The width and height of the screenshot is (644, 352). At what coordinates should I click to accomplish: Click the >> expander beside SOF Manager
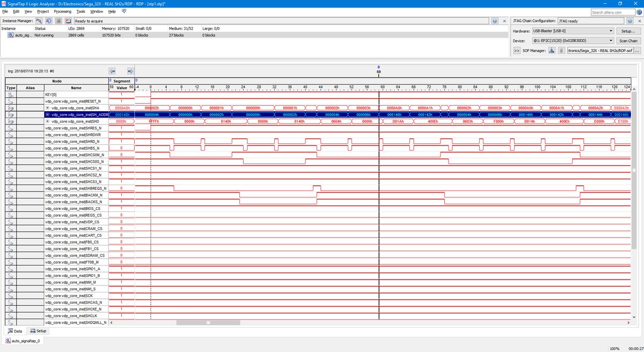point(517,50)
